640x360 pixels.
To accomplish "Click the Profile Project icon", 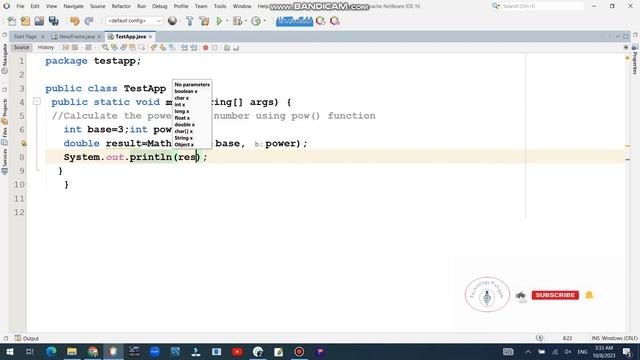I will pyautogui.click(x=256, y=21).
